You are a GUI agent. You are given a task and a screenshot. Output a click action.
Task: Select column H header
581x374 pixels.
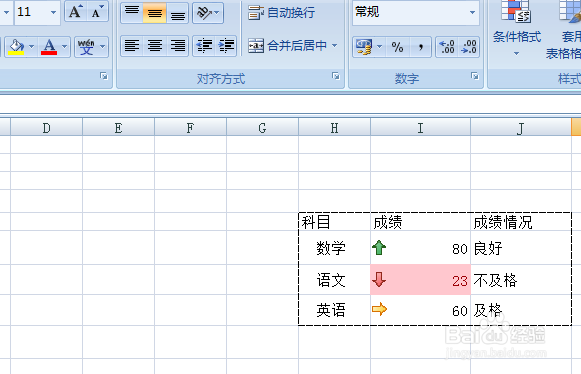pos(334,128)
